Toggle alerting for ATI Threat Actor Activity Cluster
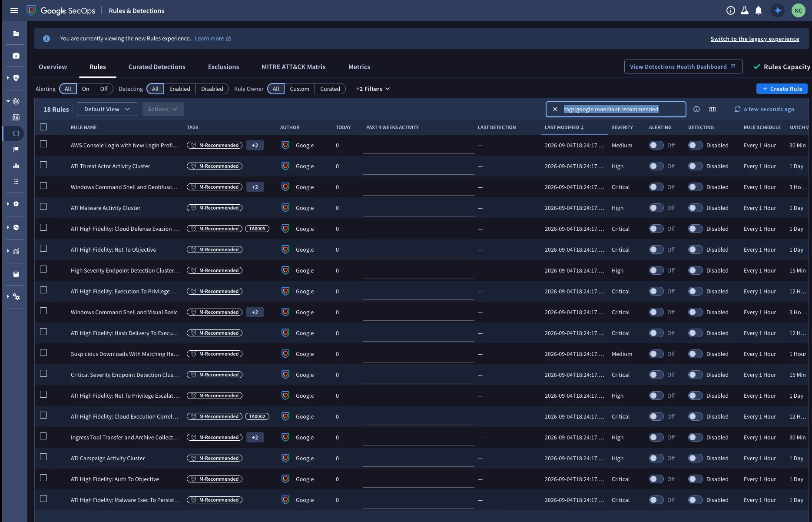The height and width of the screenshot is (522, 812). tap(656, 166)
